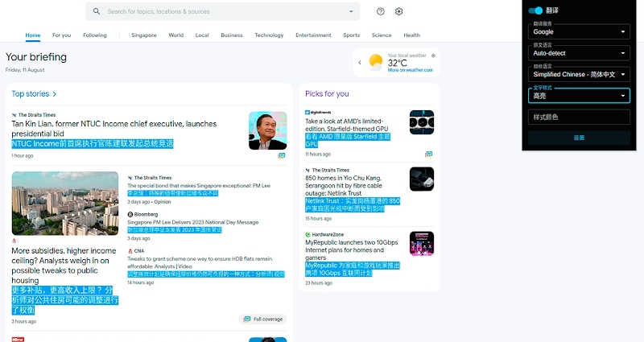Click the 32°C temperature reading
This screenshot has height=342, width=644.
(397, 63)
